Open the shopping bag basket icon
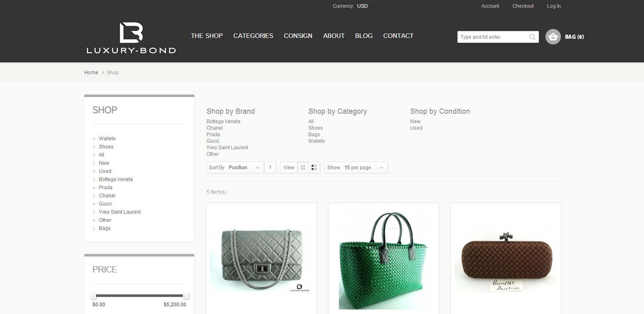 point(553,37)
